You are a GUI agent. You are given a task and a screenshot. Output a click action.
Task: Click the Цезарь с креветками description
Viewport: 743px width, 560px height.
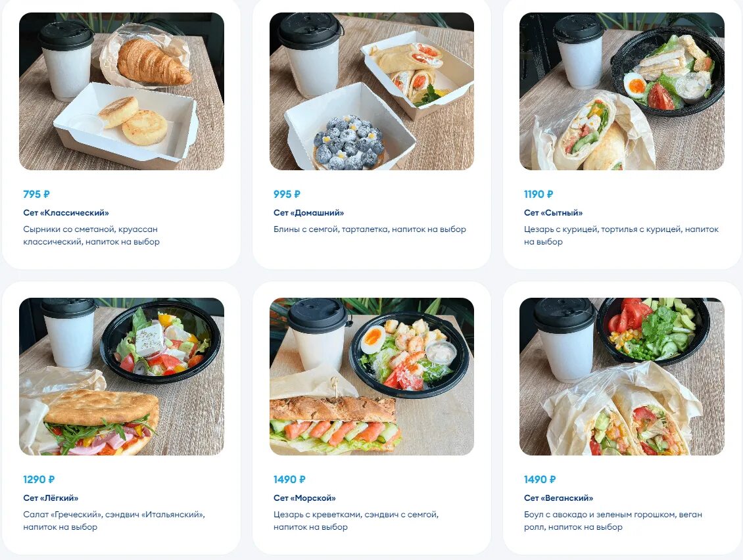click(x=356, y=521)
